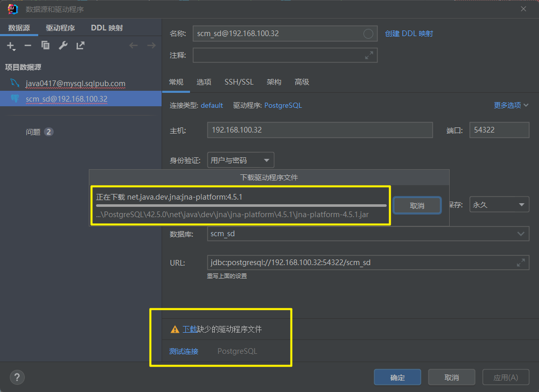539x392 pixels.
Task: Open the authentication type dropdown
Action: pyautogui.click(x=240, y=160)
